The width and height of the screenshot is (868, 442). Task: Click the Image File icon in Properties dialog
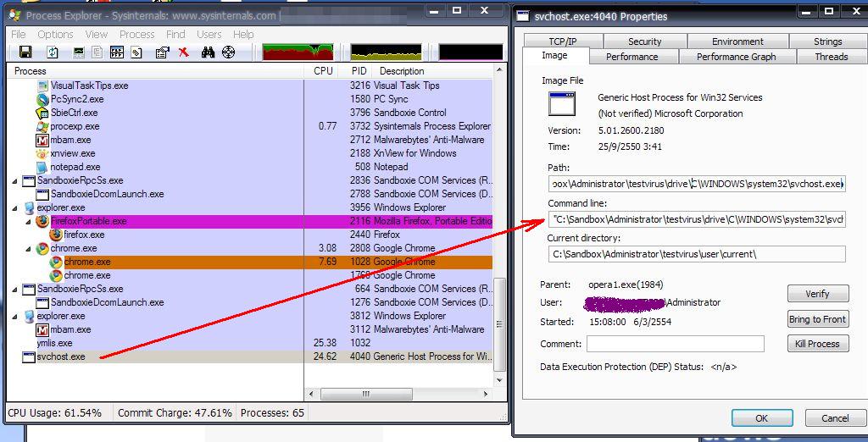562,103
